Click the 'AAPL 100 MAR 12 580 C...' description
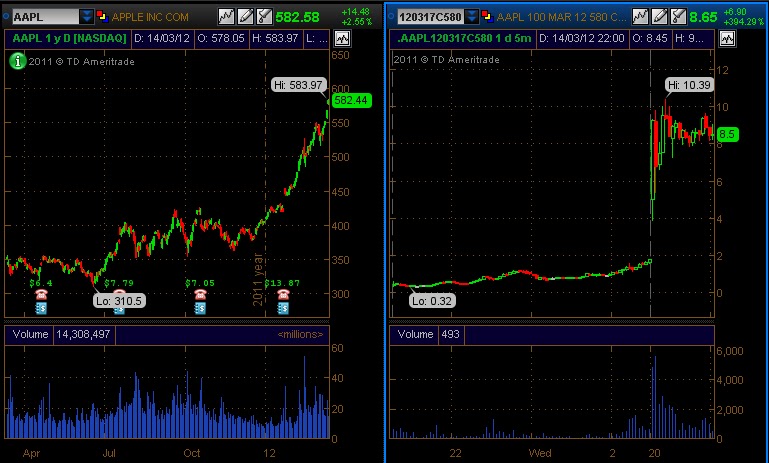769x463 pixels. [x=561, y=17]
